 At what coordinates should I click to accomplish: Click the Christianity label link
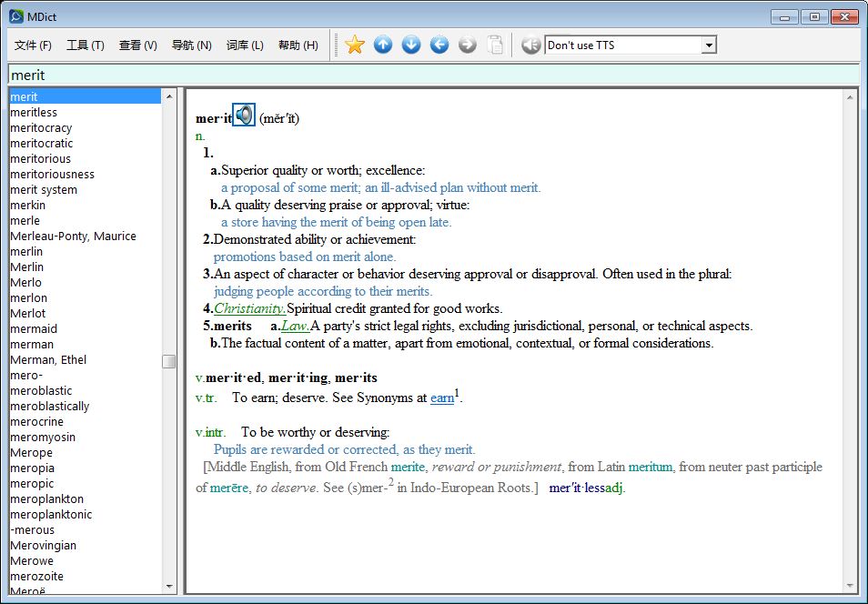tap(250, 308)
